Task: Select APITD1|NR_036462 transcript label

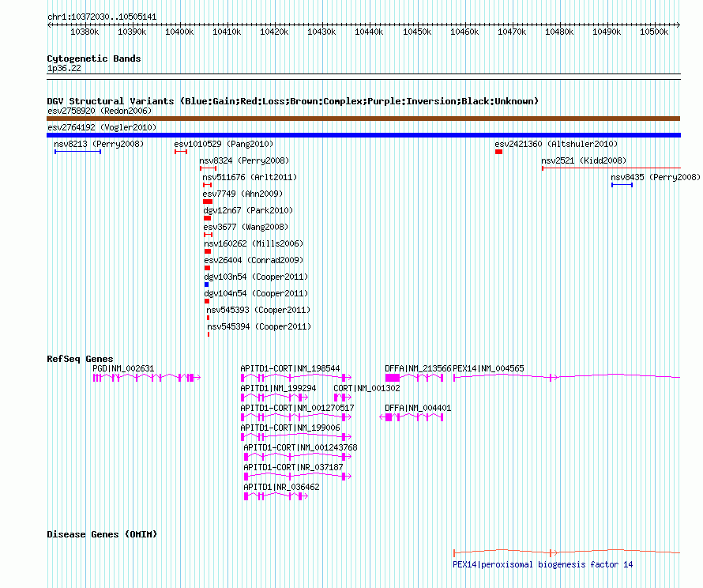Action: point(281,487)
